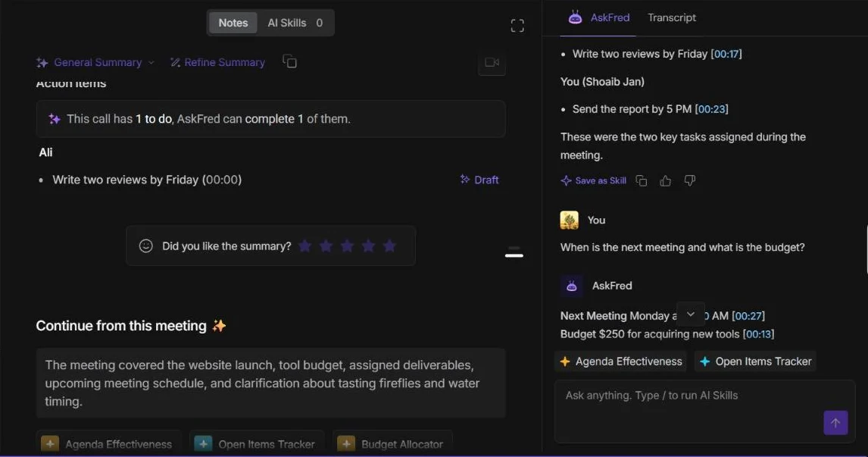The width and height of the screenshot is (868, 457).
Task: Send message with the purple arrow button
Action: (835, 423)
